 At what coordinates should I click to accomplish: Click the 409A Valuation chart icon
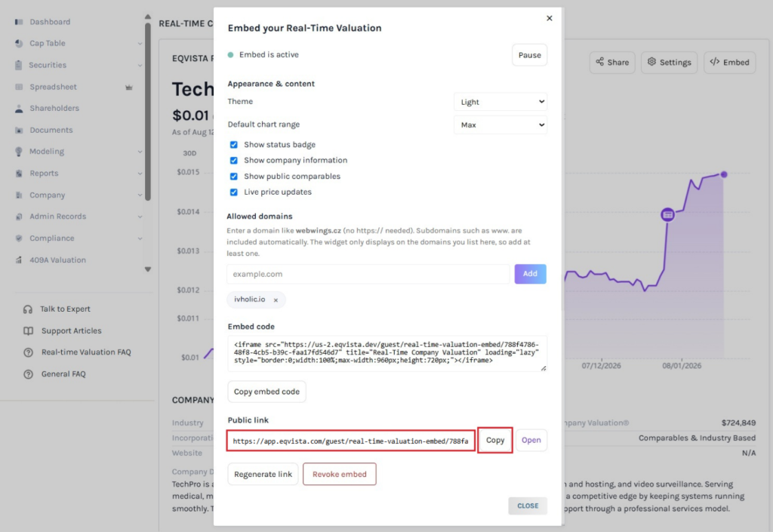pos(19,260)
